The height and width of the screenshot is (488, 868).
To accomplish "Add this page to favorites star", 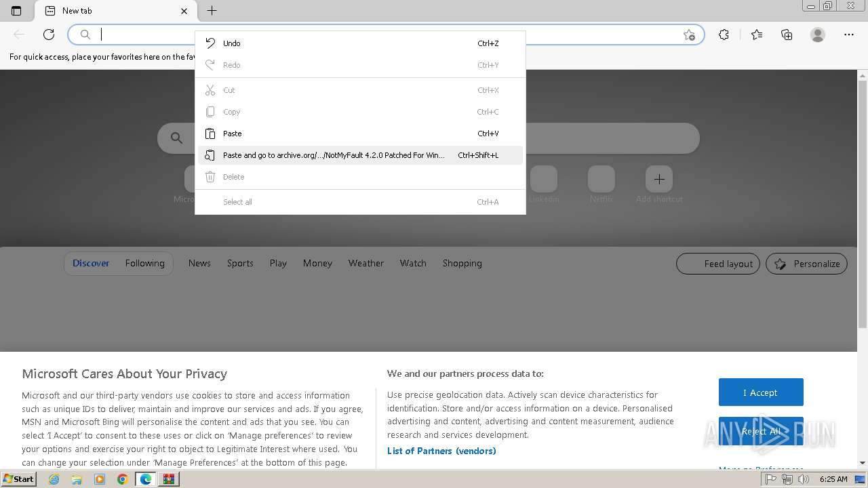I will 689,35.
